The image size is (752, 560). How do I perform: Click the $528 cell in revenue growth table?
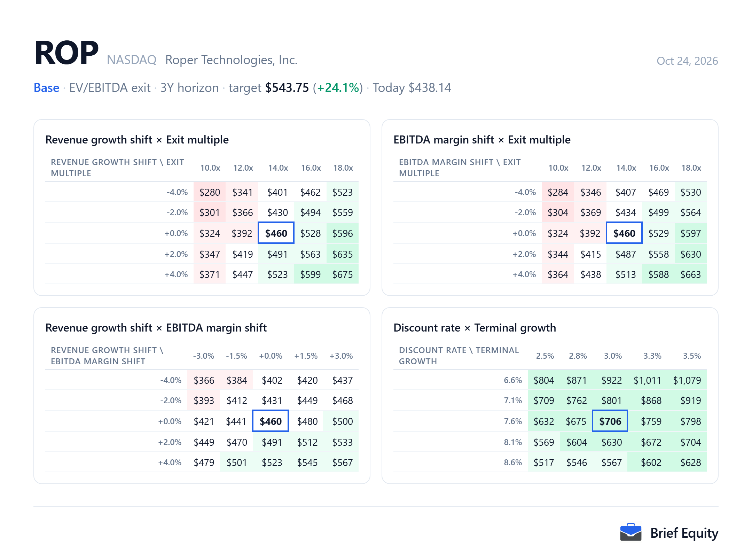click(310, 233)
